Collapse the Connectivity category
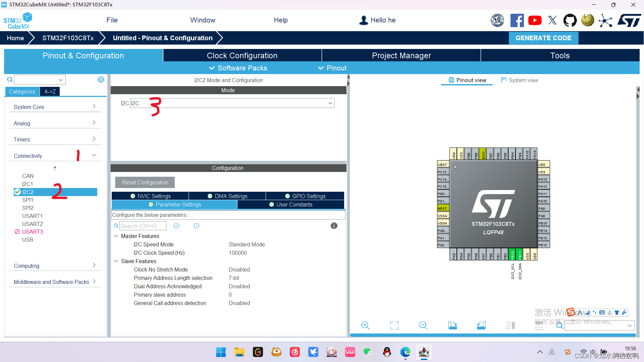 pos(55,156)
